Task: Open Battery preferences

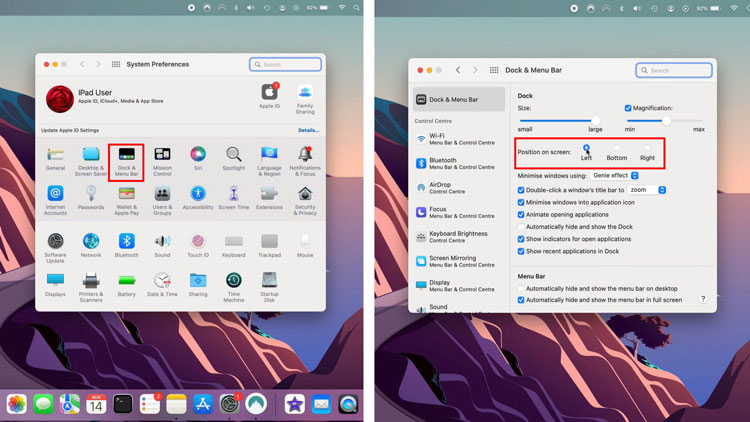Action: 126,280
